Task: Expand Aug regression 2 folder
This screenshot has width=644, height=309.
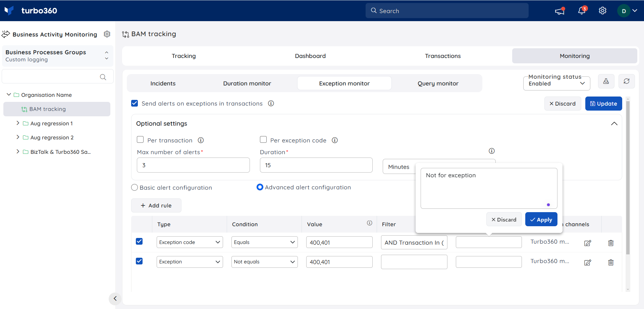Action: (18, 137)
